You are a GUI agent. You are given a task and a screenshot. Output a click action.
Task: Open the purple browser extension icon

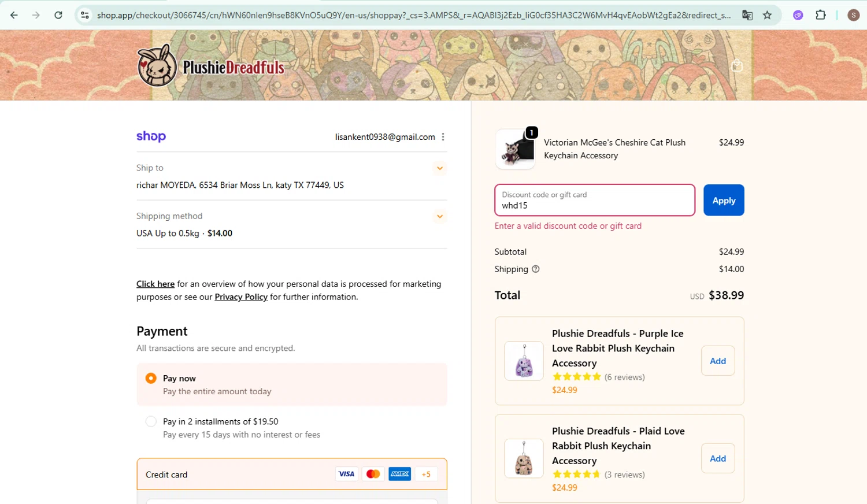click(798, 15)
